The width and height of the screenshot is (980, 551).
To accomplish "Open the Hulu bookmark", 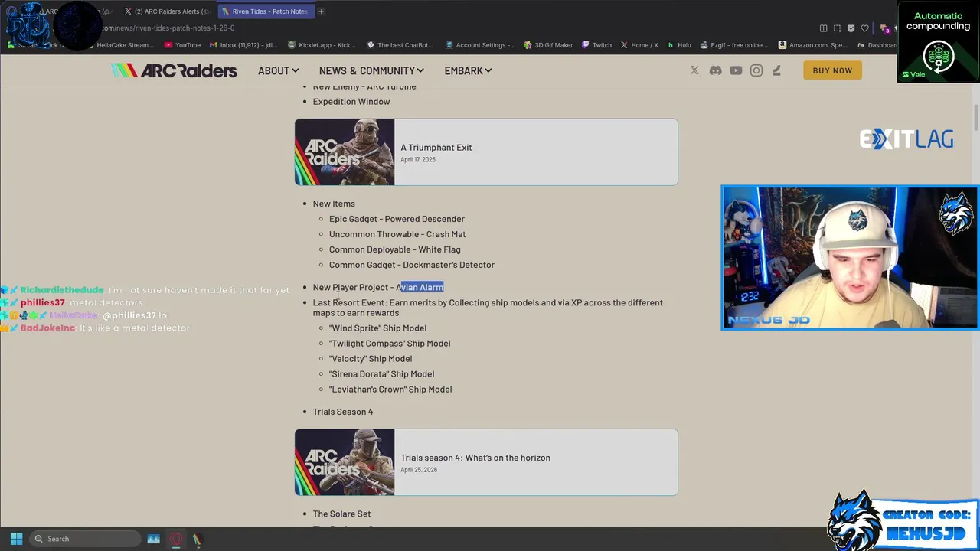I will 678,45.
